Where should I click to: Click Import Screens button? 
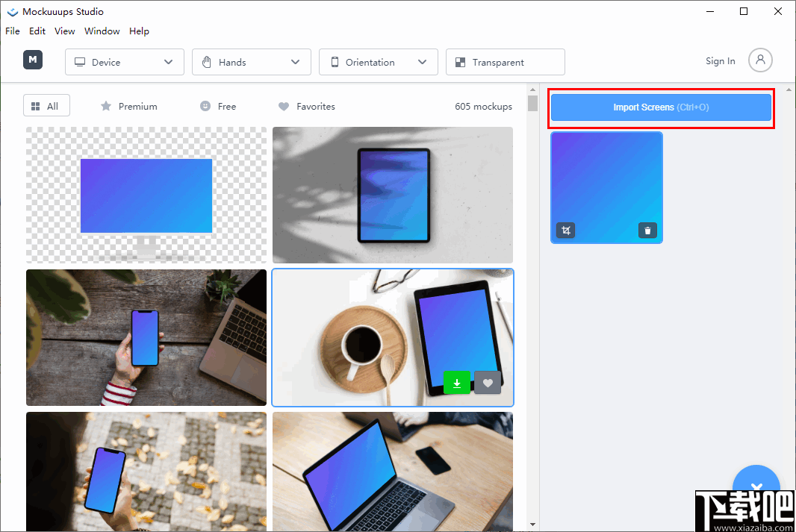[x=660, y=107]
